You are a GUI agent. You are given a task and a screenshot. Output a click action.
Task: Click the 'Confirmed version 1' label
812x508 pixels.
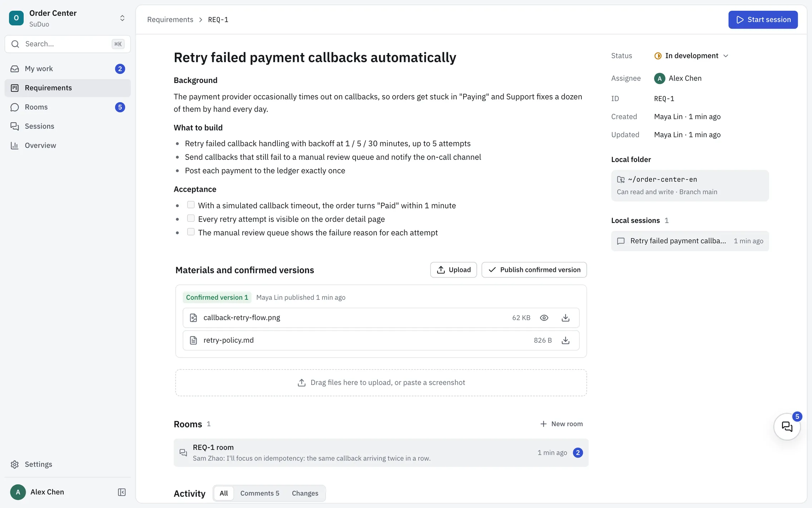coord(217,297)
